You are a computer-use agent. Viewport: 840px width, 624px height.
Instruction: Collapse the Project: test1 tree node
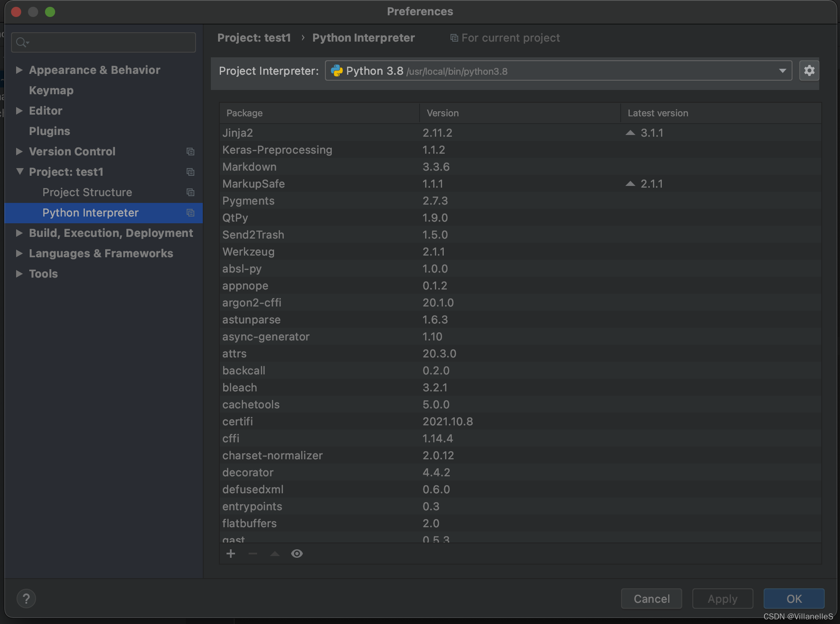pos(19,171)
